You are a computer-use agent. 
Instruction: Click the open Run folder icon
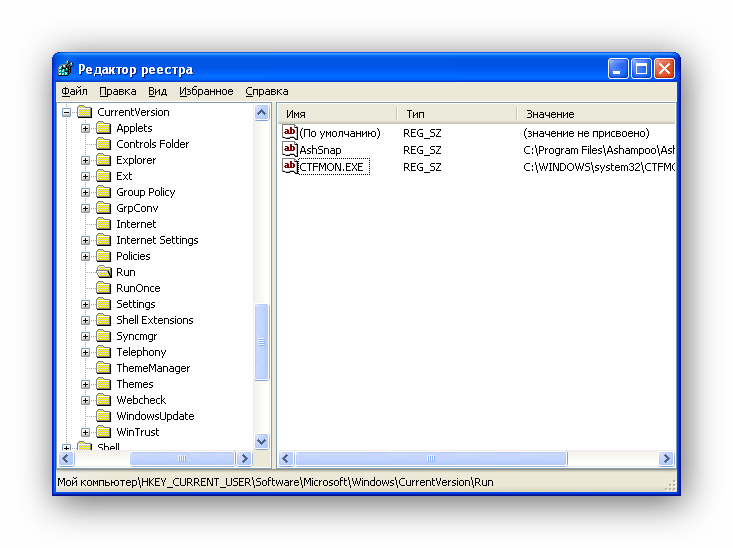(x=104, y=272)
